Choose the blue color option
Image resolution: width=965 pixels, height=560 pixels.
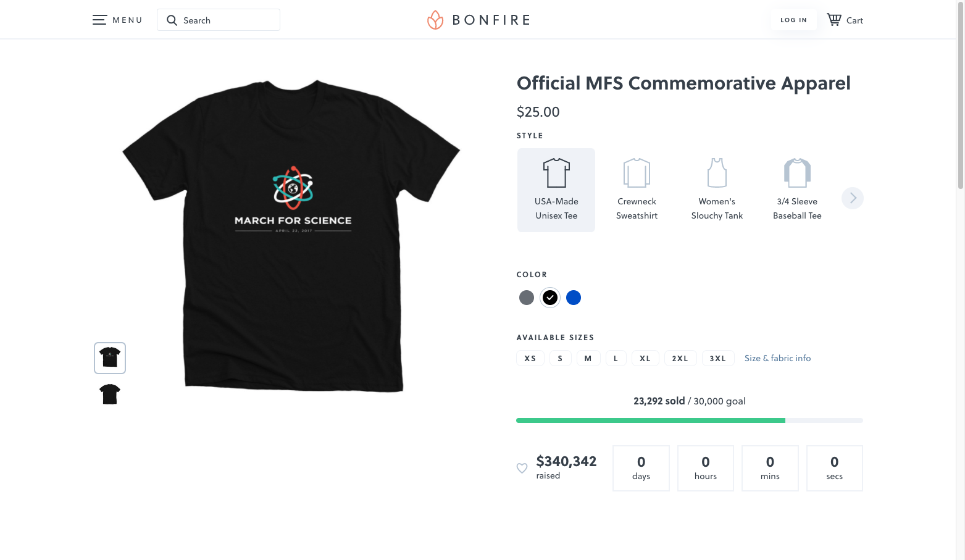(x=574, y=298)
